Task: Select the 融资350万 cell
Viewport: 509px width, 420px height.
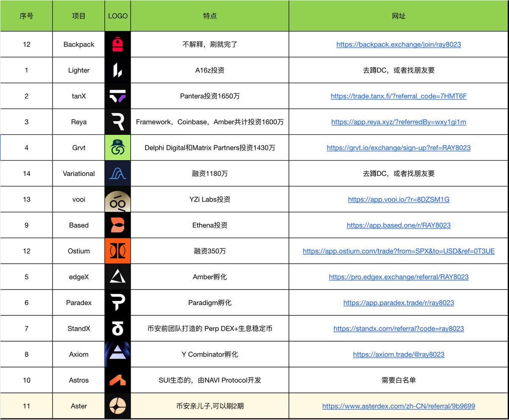Action: [210, 251]
